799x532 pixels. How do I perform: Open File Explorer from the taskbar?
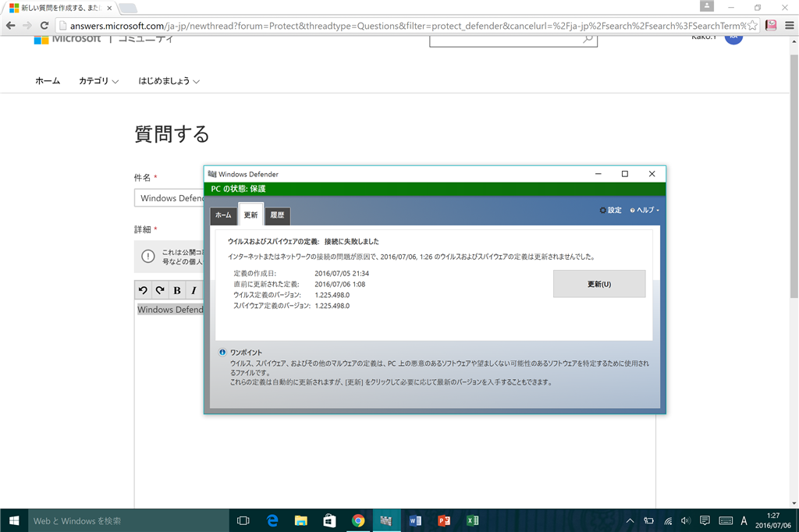point(300,520)
